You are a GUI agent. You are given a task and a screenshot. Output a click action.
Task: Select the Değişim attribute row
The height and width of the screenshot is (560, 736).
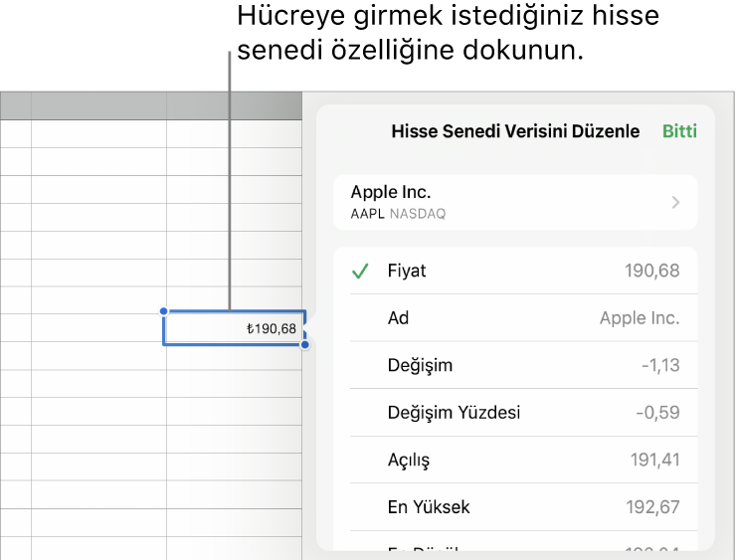click(515, 365)
